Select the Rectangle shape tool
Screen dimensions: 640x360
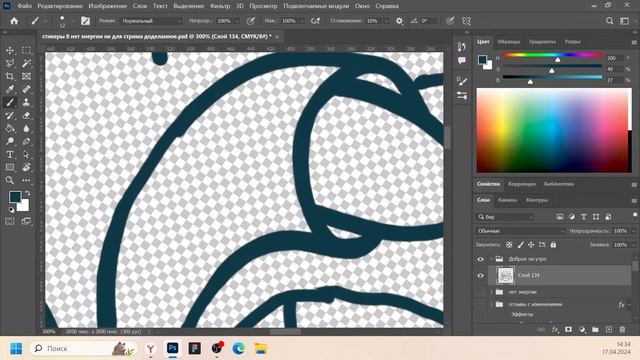point(10,167)
